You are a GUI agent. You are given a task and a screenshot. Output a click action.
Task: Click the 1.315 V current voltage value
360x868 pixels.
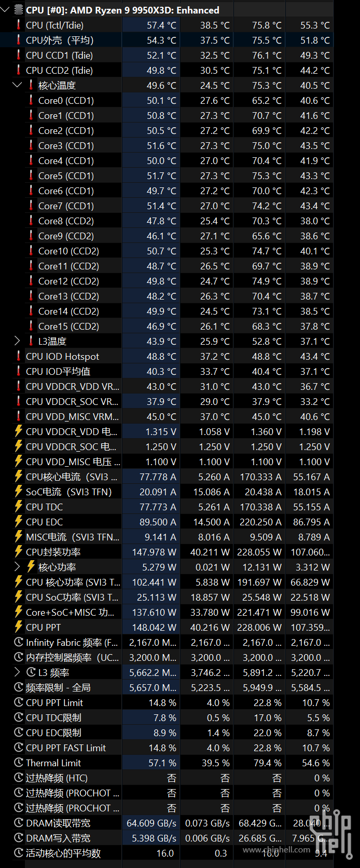coord(161,431)
